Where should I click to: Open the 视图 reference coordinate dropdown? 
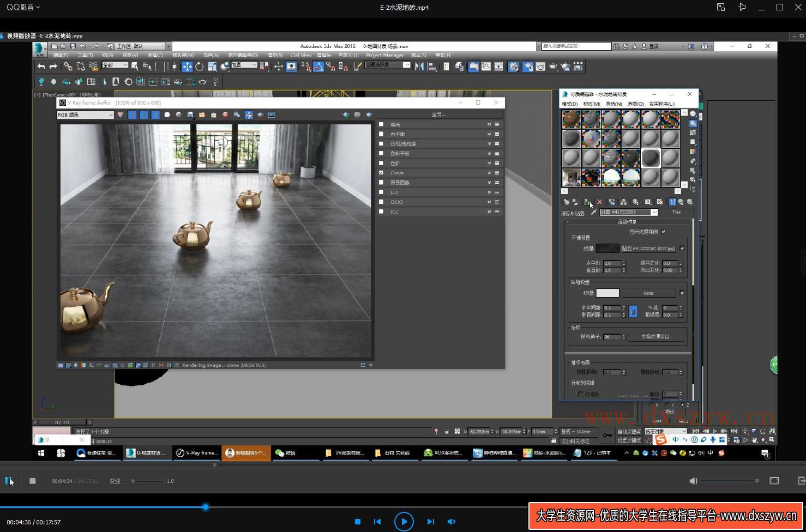click(244, 65)
